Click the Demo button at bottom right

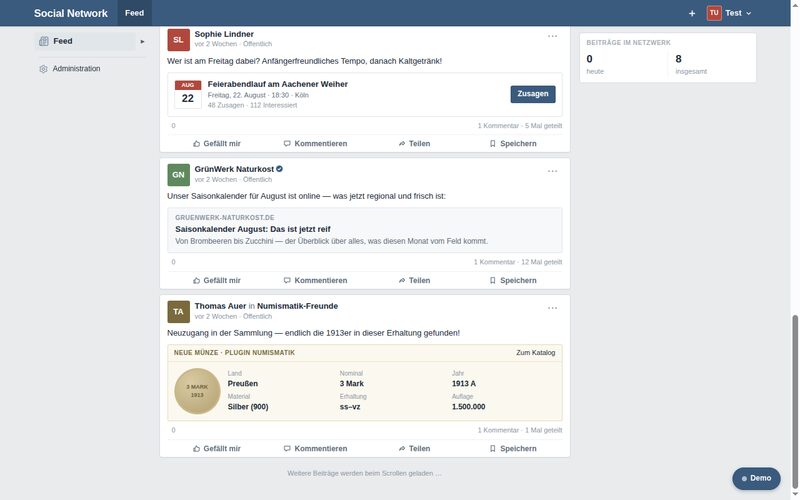coord(756,479)
